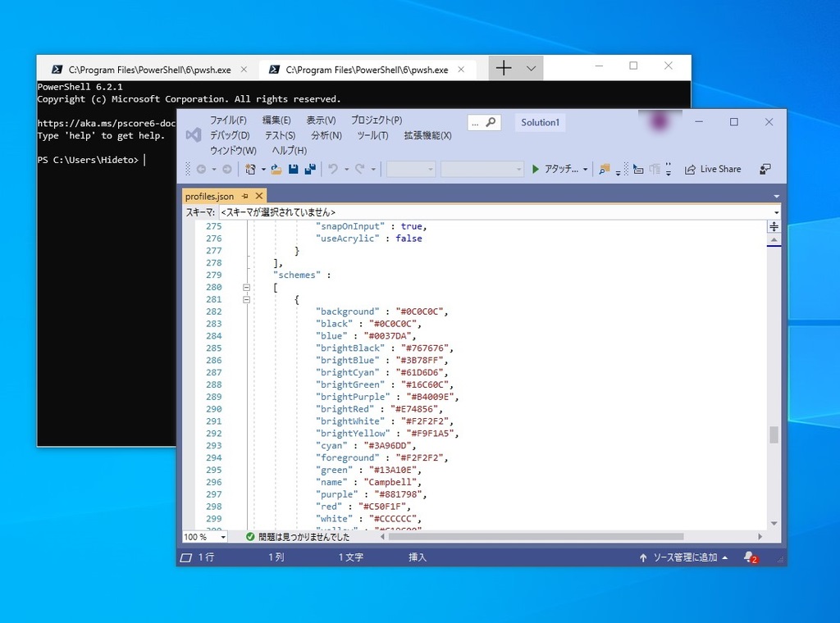Select the Save All icon
Screen dimensions: 840x623
312,169
